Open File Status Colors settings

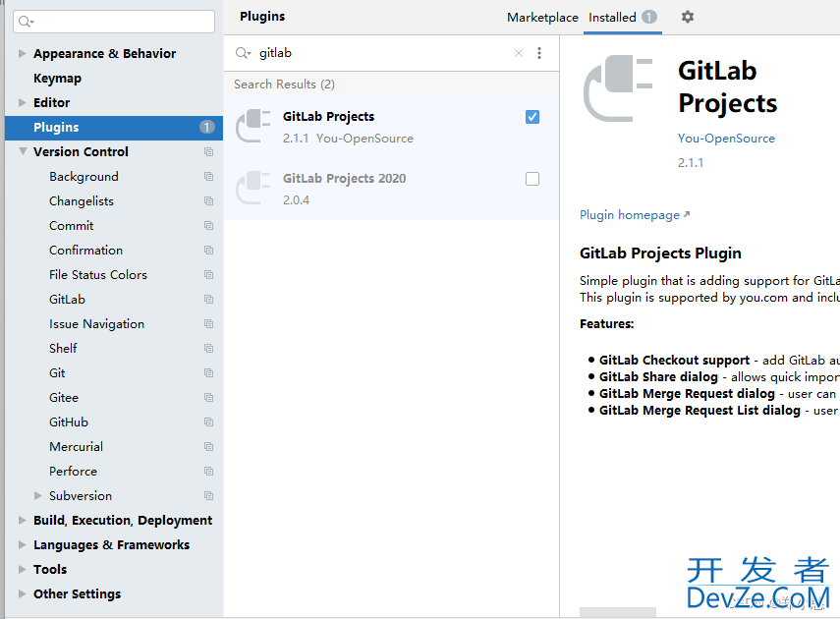pos(98,275)
